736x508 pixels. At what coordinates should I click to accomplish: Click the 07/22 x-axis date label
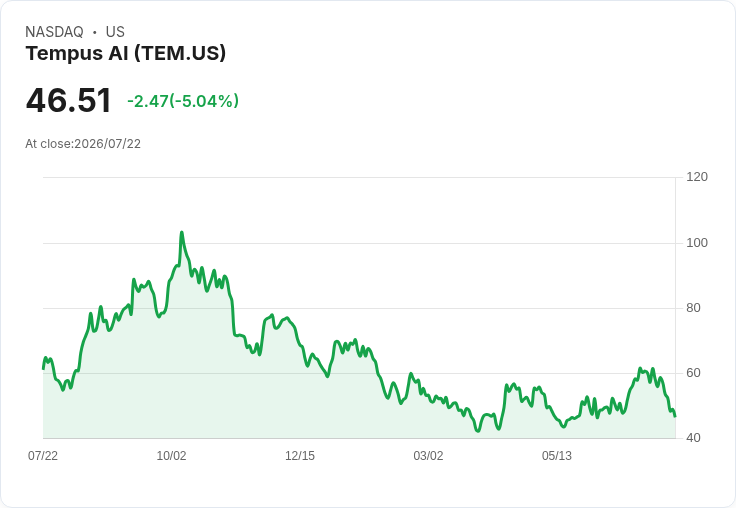pyautogui.click(x=43, y=455)
